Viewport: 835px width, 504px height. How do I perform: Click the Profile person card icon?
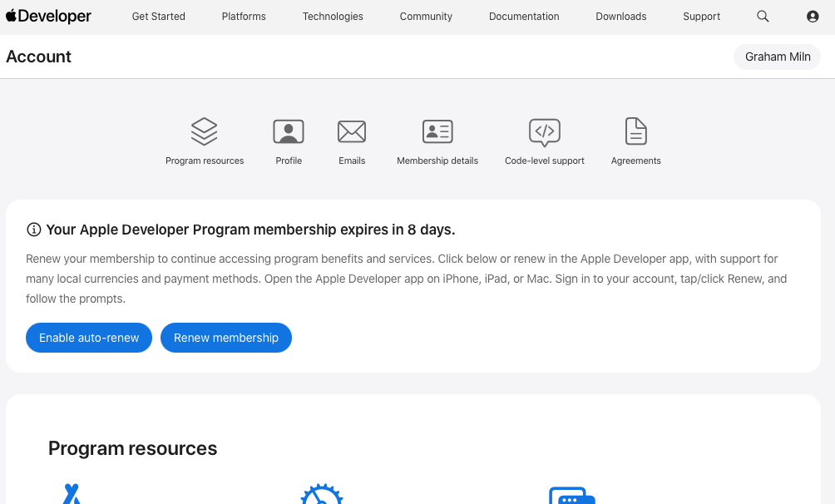289,131
